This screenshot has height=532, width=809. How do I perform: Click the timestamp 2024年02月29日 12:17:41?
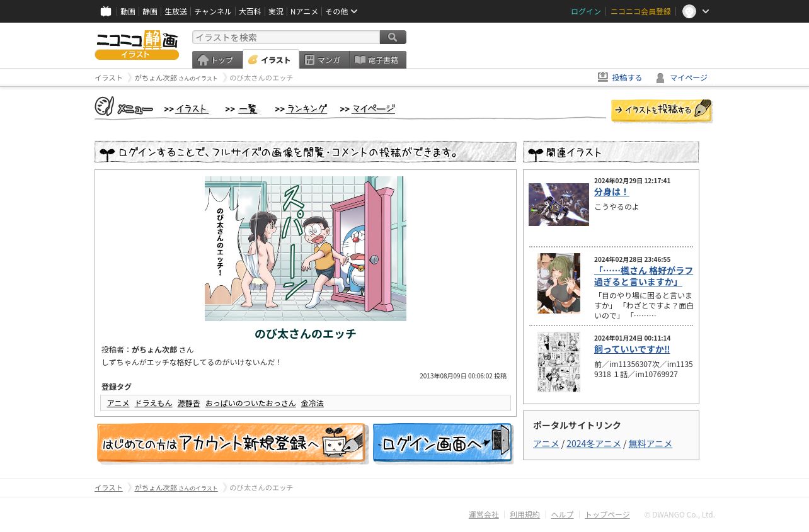pyautogui.click(x=632, y=181)
